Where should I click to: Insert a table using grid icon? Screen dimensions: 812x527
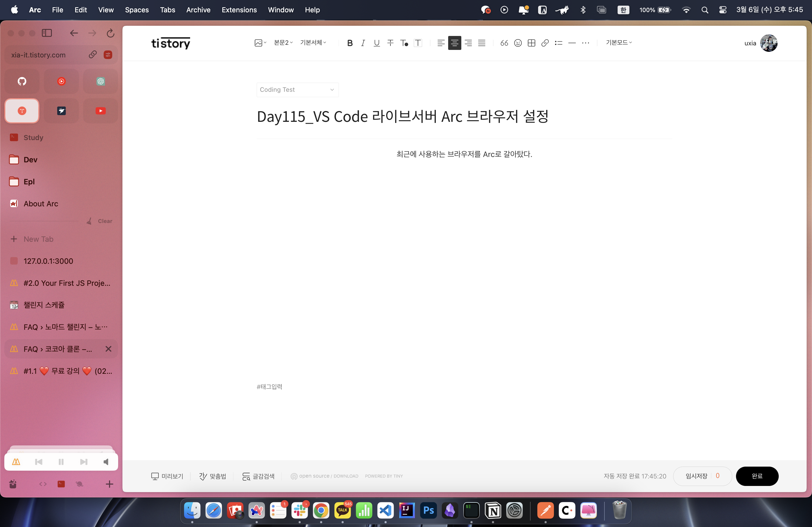tap(531, 43)
